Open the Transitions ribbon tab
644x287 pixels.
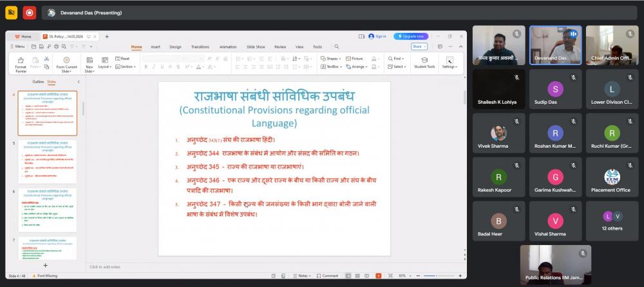200,46
